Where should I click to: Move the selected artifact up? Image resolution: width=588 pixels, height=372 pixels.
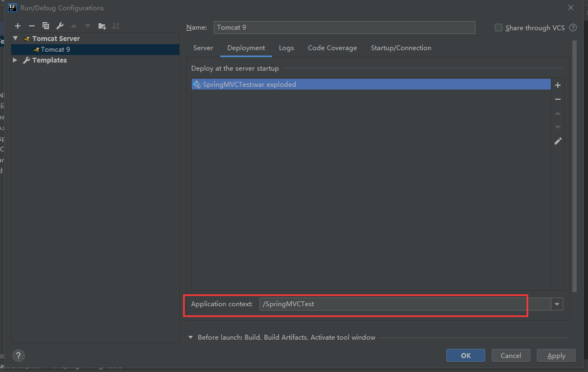[x=558, y=113]
